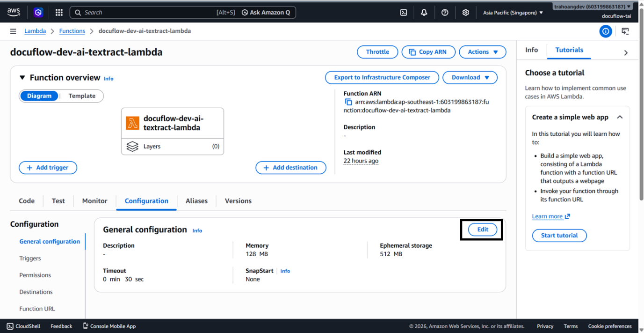The width and height of the screenshot is (644, 333).
Task: Toggle the side navigation hamburger menu
Action: [13, 31]
